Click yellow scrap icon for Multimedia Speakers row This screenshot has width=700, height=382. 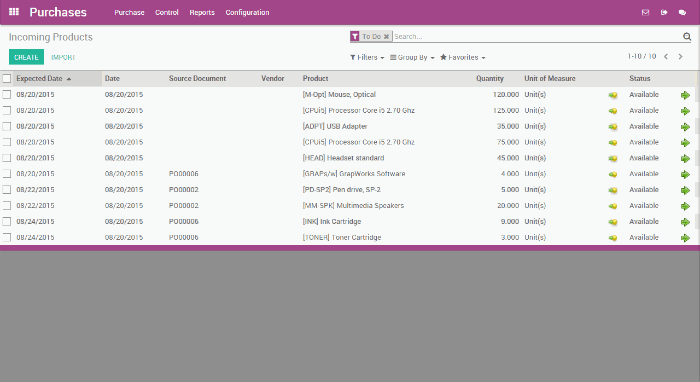tap(612, 206)
